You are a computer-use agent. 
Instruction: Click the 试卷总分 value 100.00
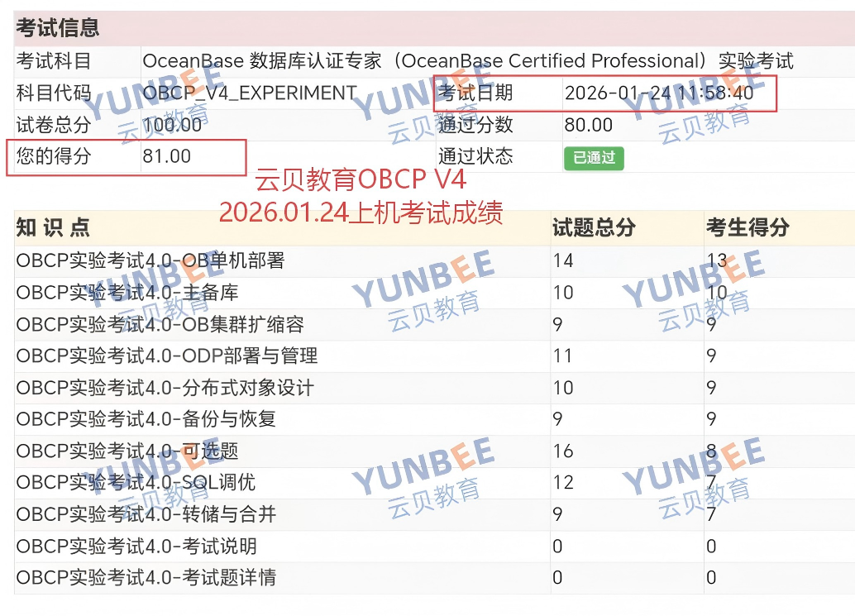(x=172, y=125)
